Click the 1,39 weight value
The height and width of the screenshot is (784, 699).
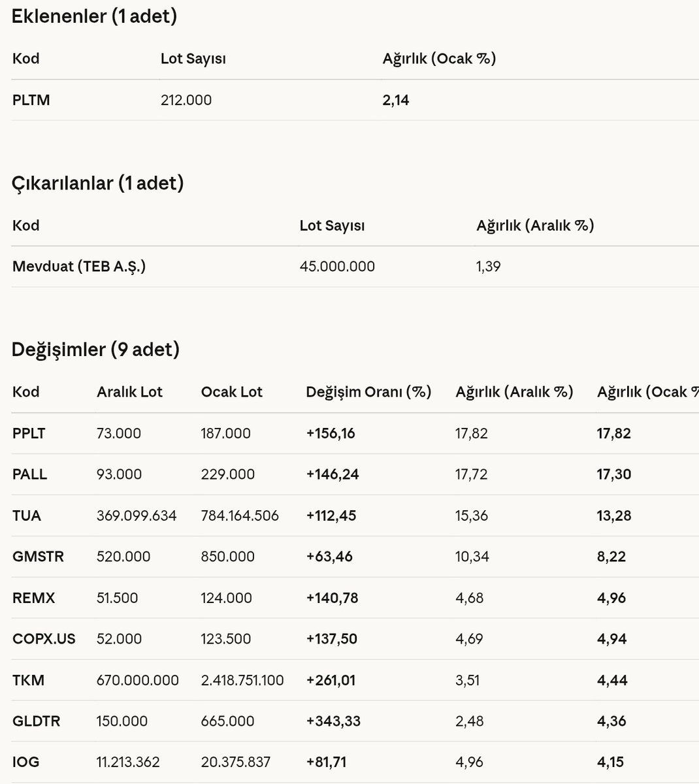(489, 267)
